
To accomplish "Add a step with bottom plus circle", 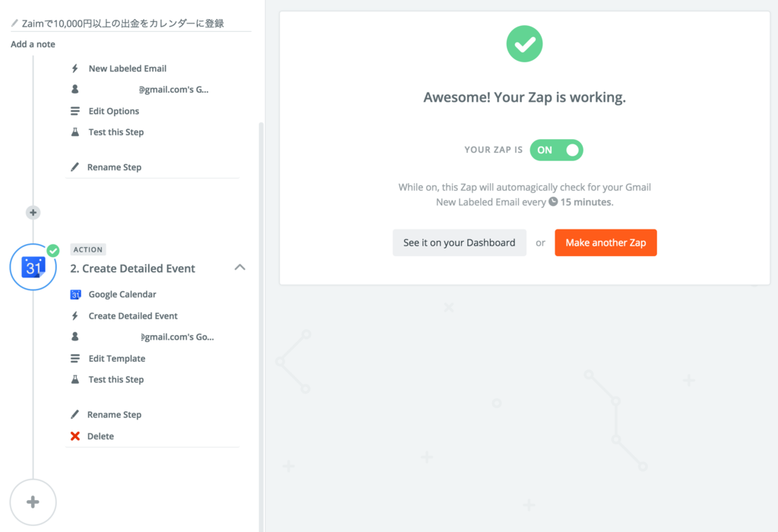I will [33, 502].
